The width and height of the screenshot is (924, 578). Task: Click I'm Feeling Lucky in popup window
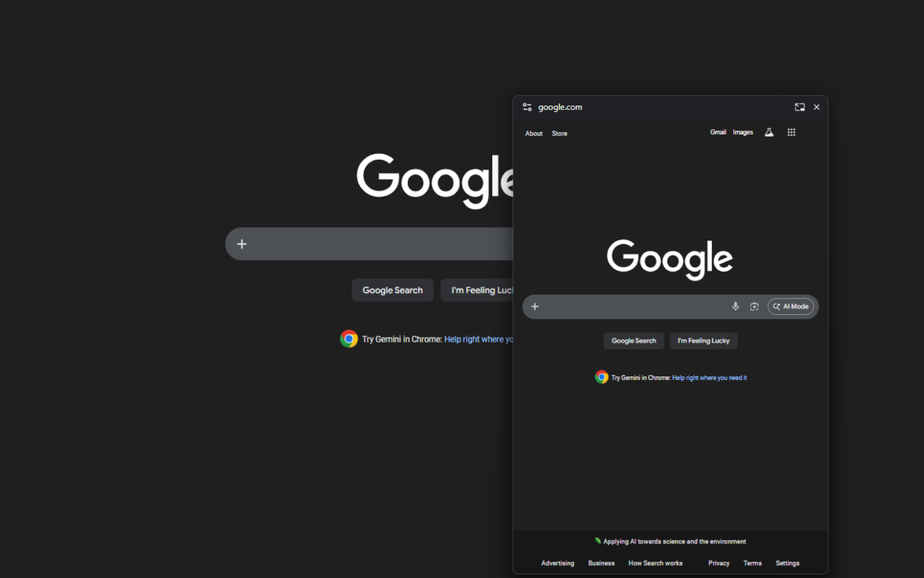click(704, 341)
